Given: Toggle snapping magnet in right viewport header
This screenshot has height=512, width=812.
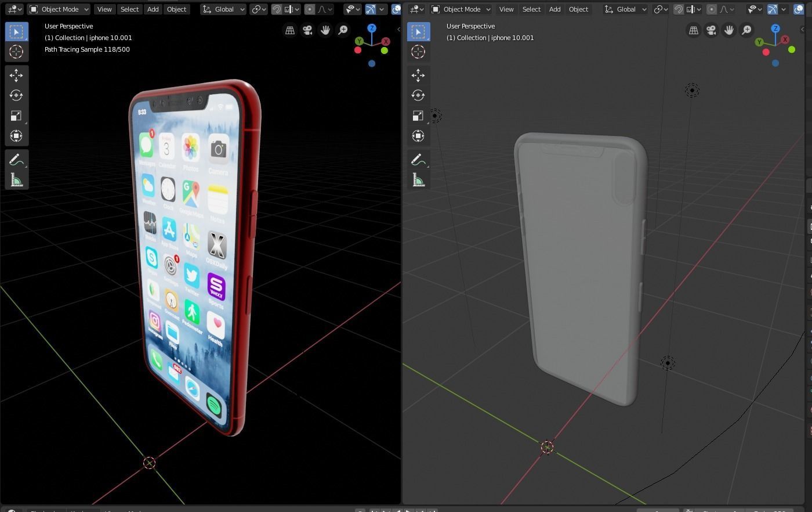Looking at the screenshot, I should (x=679, y=9).
